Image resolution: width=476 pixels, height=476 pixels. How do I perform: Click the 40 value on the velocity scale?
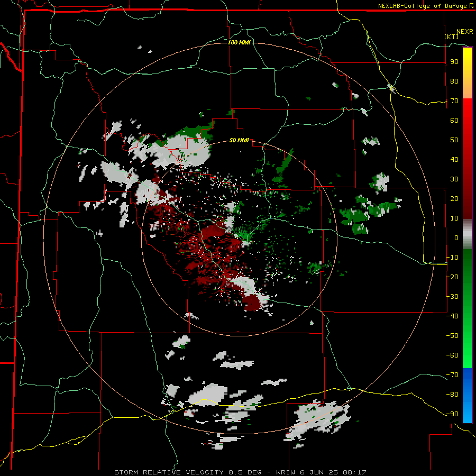(x=454, y=159)
